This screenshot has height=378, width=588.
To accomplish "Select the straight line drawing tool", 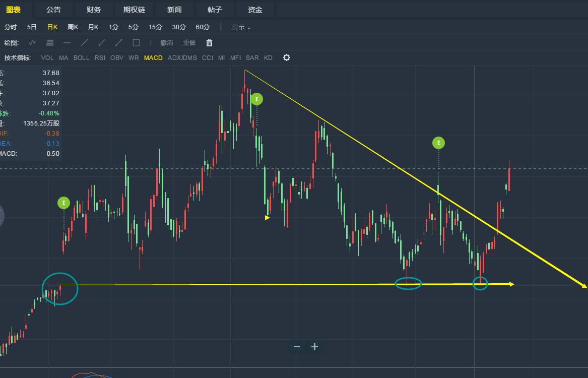I will tap(84, 43).
